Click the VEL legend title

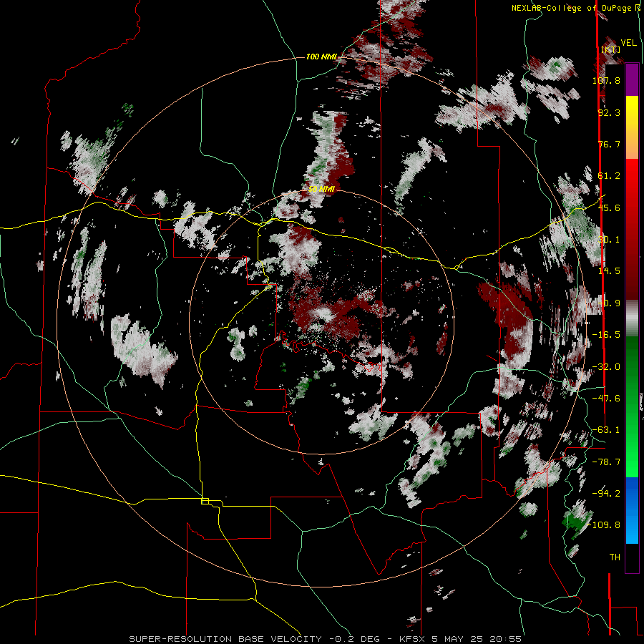point(628,43)
